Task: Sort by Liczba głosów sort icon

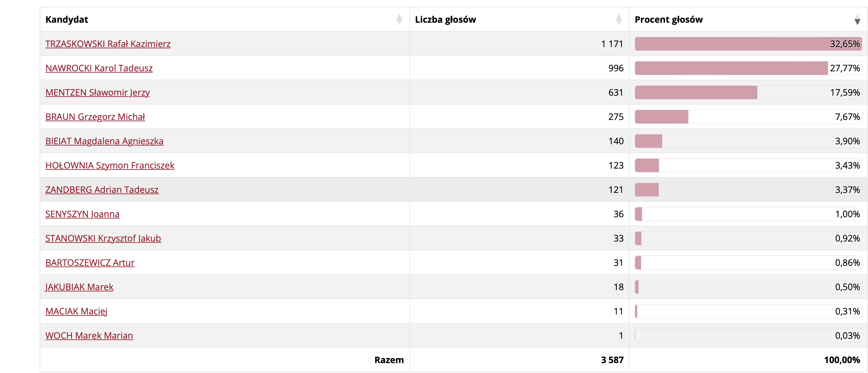Action: 619,20
